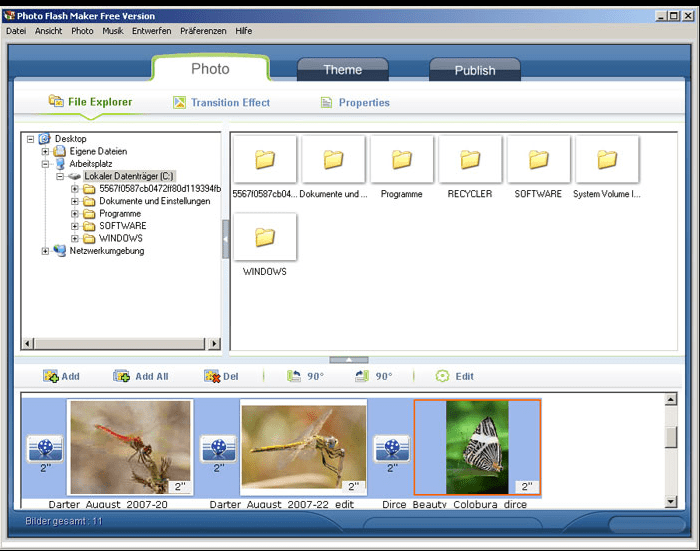Open transition icon before Dirce Beauty photo
This screenshot has height=551, width=700.
(392, 448)
